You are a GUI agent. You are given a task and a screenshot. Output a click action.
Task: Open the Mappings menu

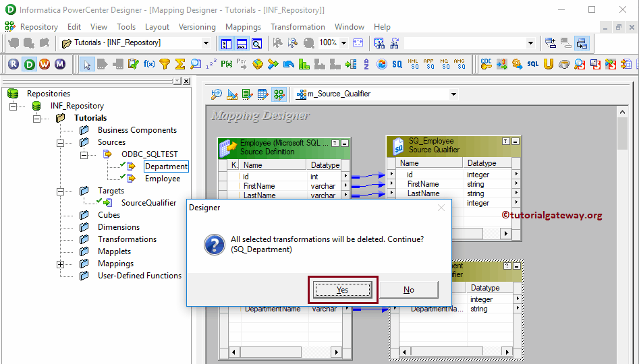click(x=243, y=27)
